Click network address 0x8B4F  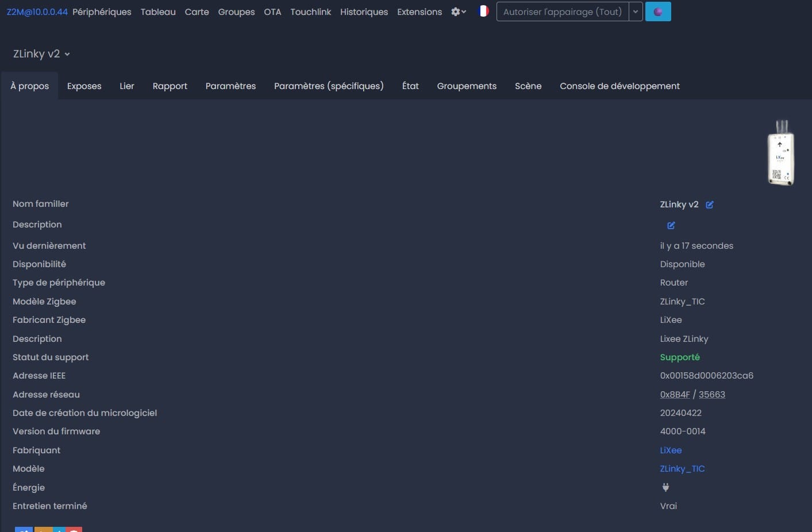(675, 395)
